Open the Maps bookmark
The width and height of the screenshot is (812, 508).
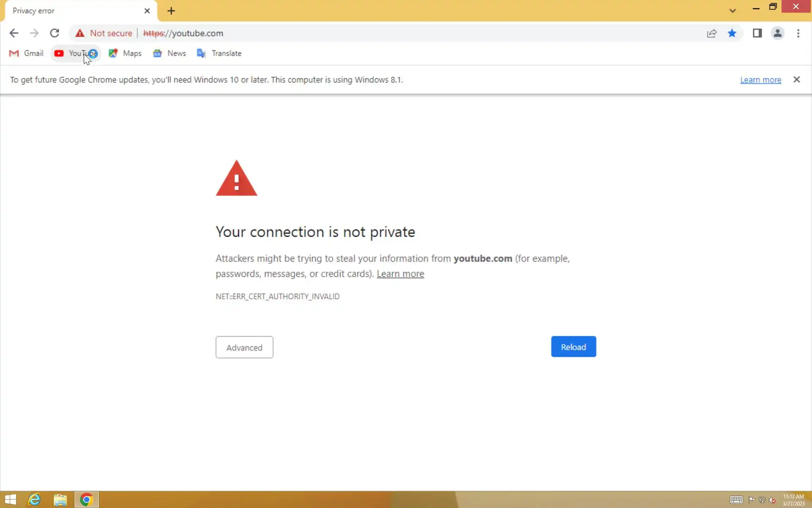point(125,53)
